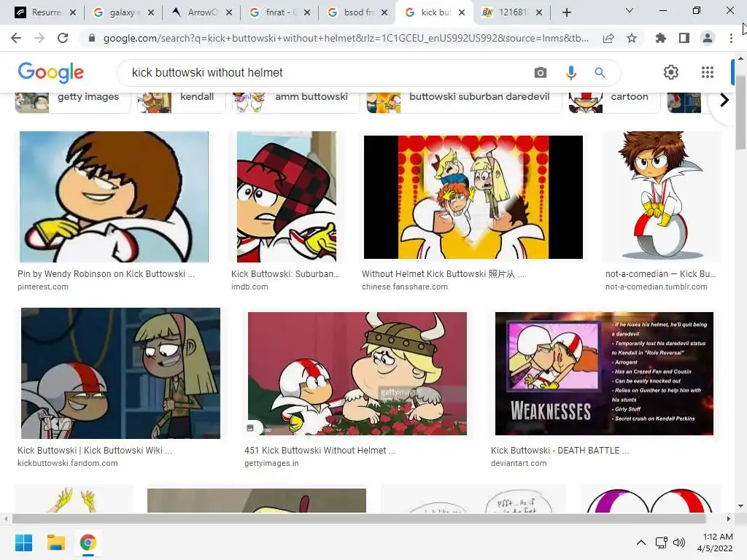The width and height of the screenshot is (747, 560).
Task: Open the plaid hat Kick image
Action: [x=286, y=197]
